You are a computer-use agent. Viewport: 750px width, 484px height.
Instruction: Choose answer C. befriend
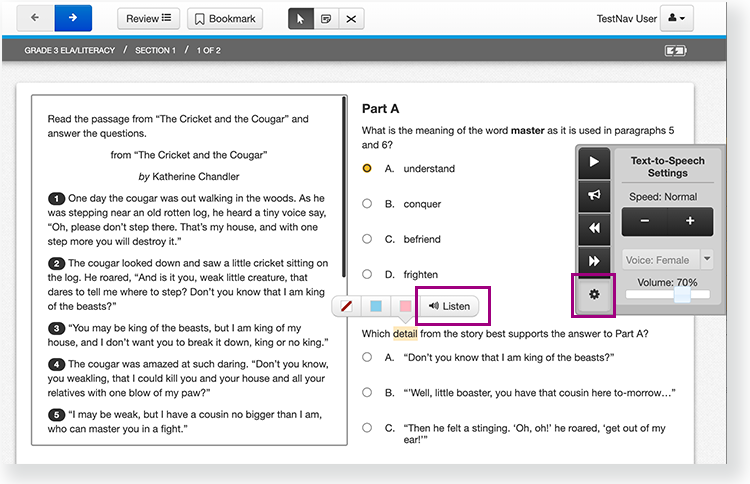click(368, 239)
